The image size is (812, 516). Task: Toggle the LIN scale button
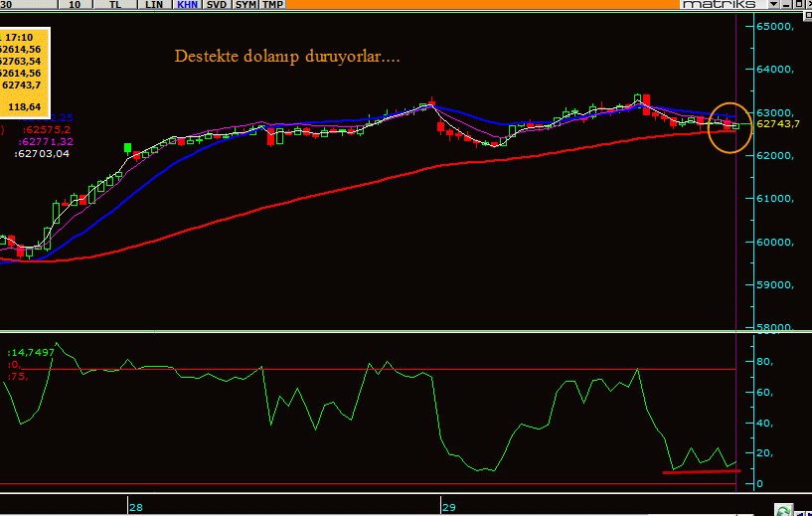click(154, 4)
